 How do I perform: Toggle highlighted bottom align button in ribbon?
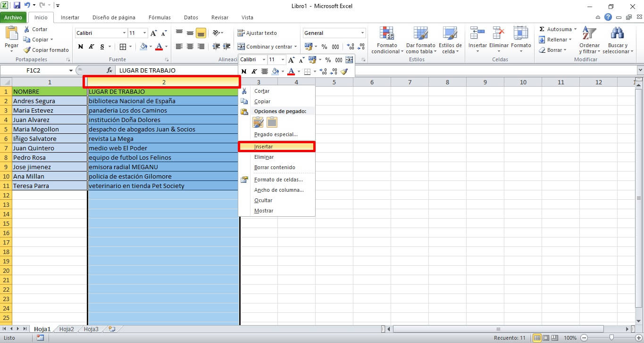201,33
